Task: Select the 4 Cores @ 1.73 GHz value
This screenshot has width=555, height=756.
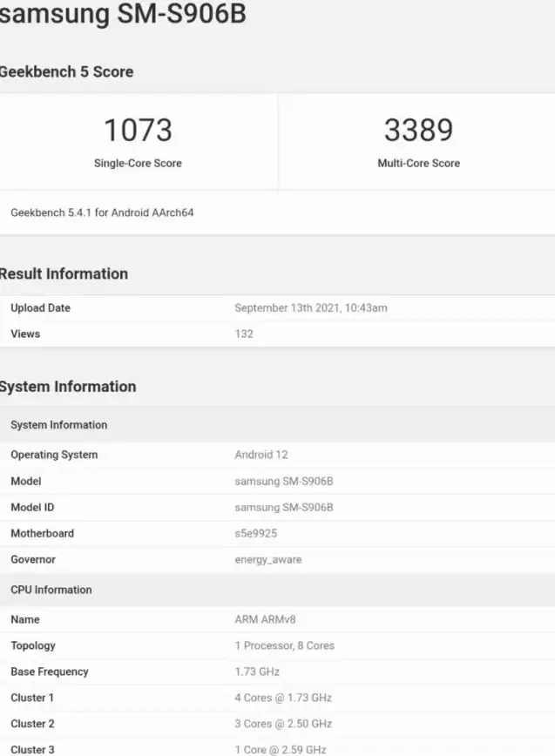Action: coord(283,698)
